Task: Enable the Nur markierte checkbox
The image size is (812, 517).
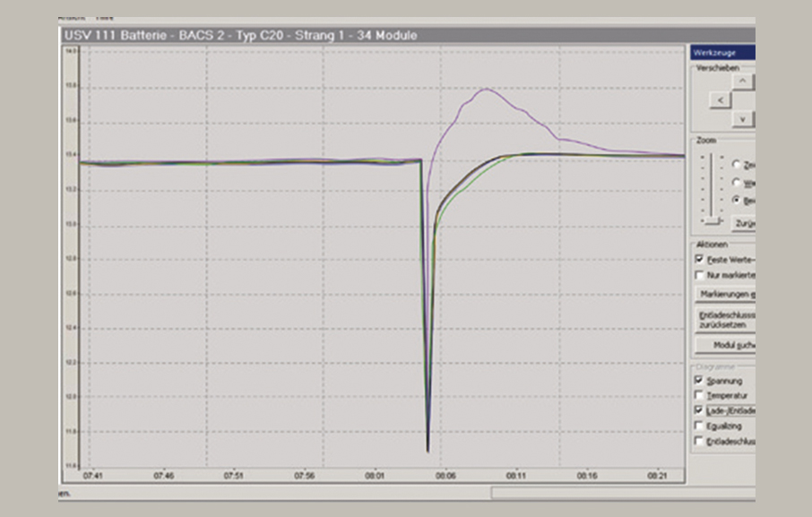Action: (699, 275)
